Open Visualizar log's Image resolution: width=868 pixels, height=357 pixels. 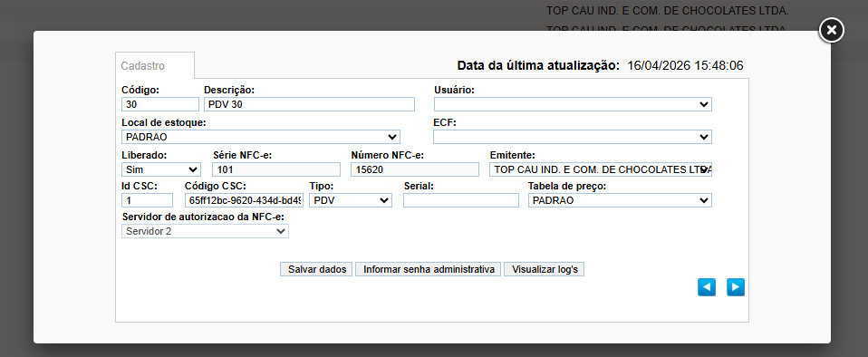[x=545, y=269]
